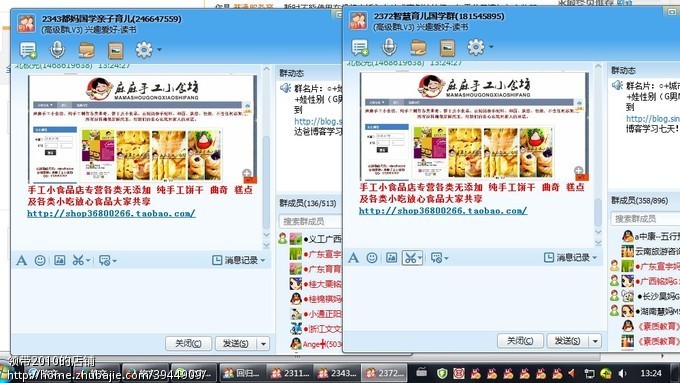Open message block settings in 2343 window
Screen dimensions: 680x383
[x=105, y=260]
